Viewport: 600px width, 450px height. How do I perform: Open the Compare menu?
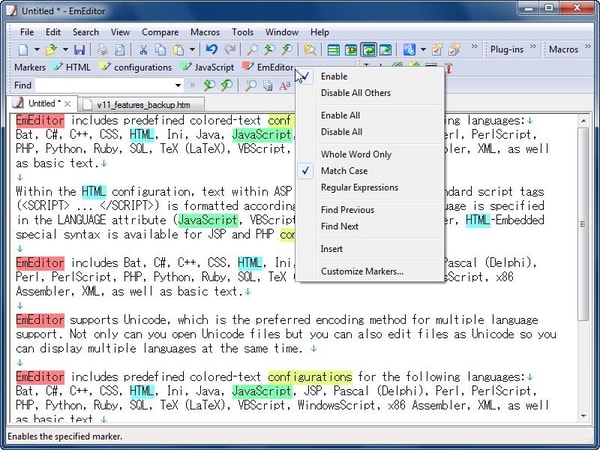coord(160,32)
